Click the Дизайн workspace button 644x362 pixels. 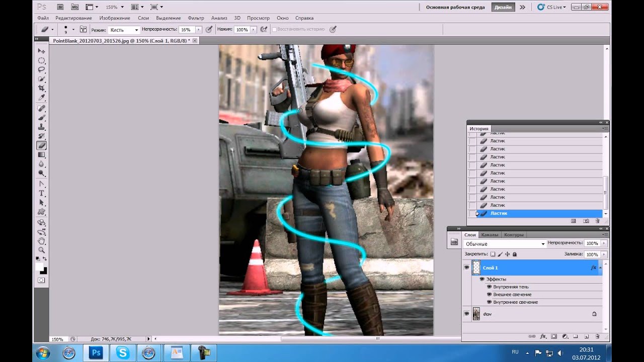pos(503,7)
